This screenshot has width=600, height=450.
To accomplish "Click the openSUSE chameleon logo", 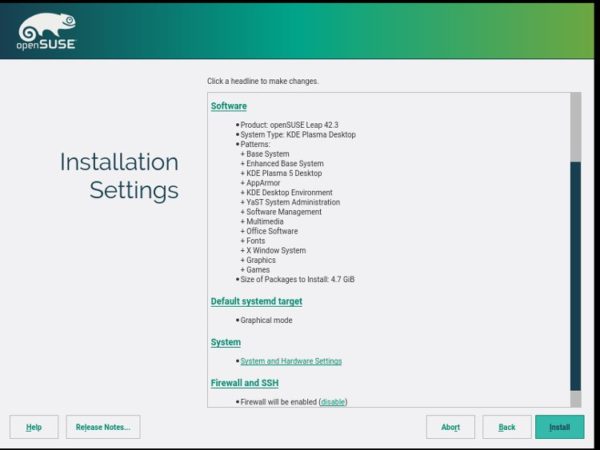I will click(47, 31).
